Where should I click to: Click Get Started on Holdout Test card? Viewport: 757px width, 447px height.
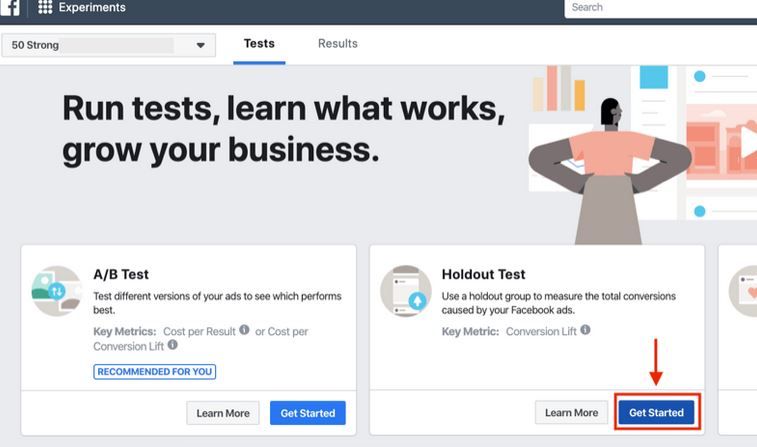657,413
